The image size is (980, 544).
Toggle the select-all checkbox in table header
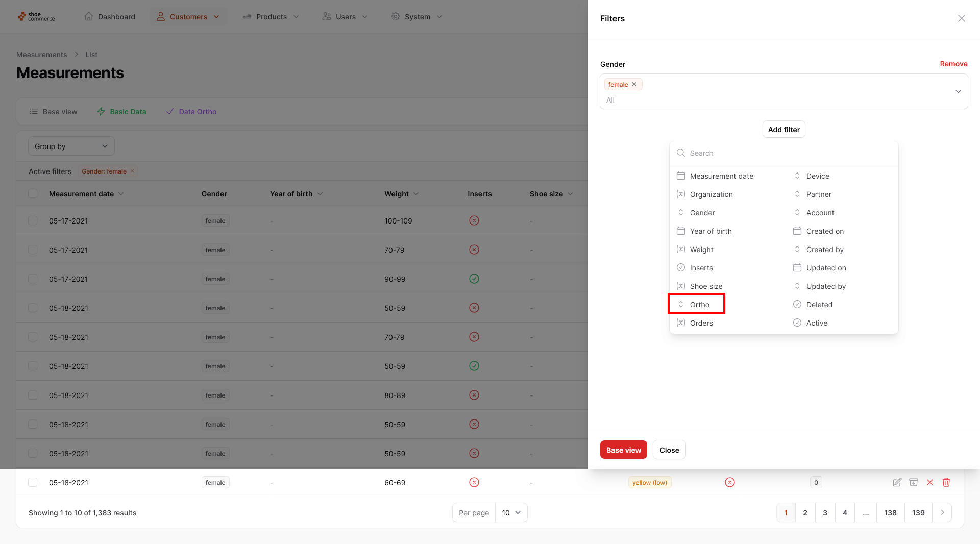coord(33,193)
